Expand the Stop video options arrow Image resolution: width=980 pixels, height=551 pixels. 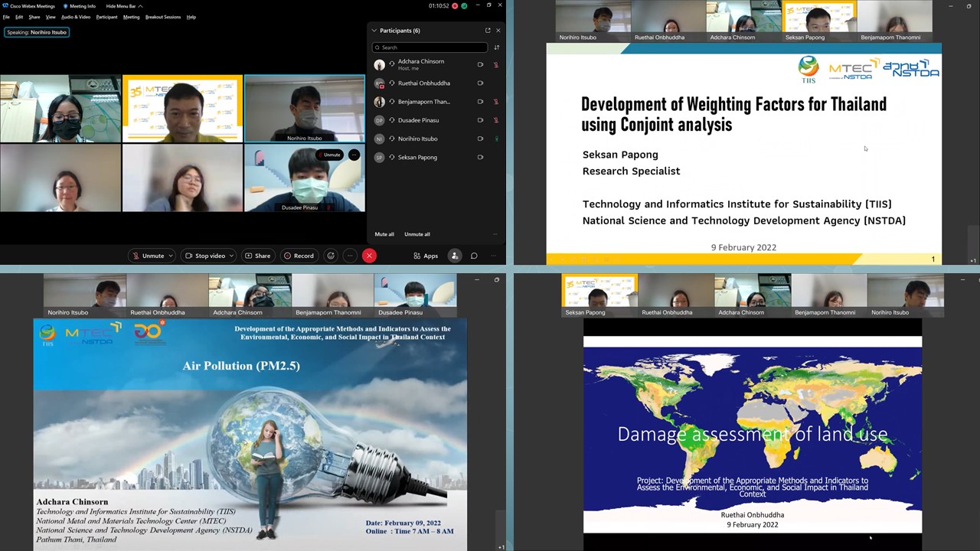[232, 256]
